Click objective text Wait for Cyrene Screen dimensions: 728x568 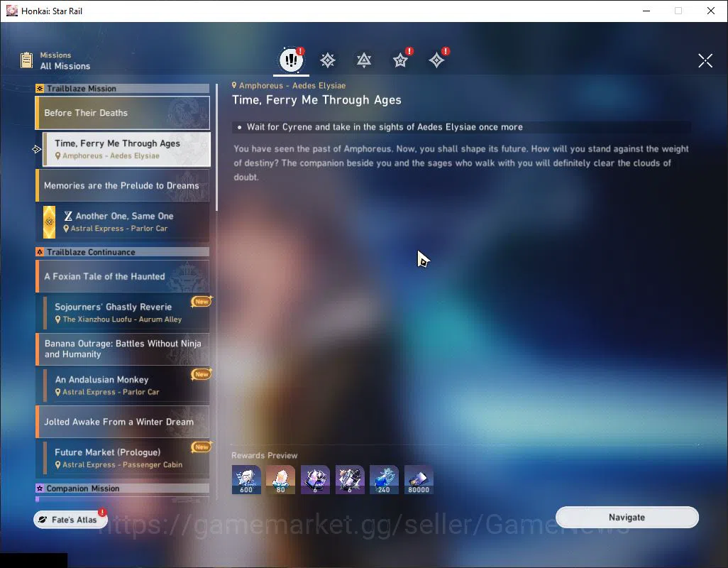385,127
